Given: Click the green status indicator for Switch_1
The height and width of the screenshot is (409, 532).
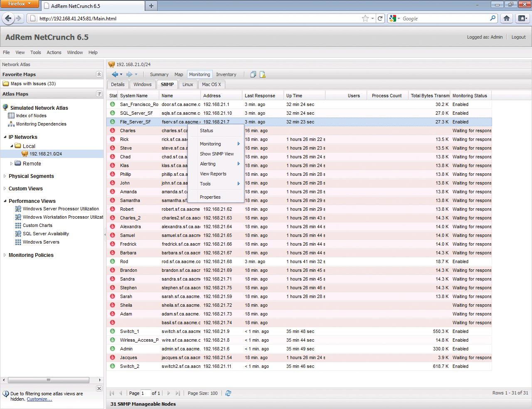Looking at the screenshot, I should coord(112,331).
